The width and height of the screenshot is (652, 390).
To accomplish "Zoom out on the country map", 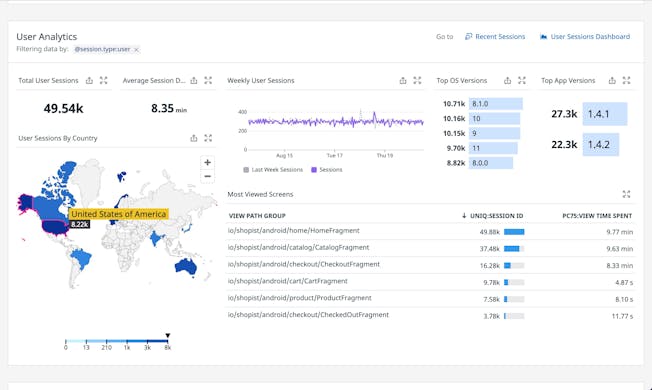I will (207, 176).
